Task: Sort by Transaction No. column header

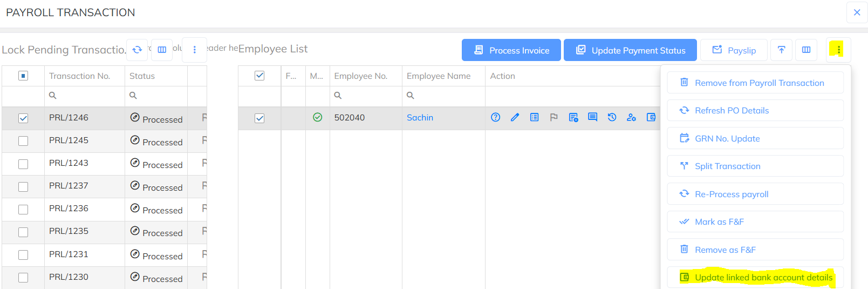Action: [79, 76]
